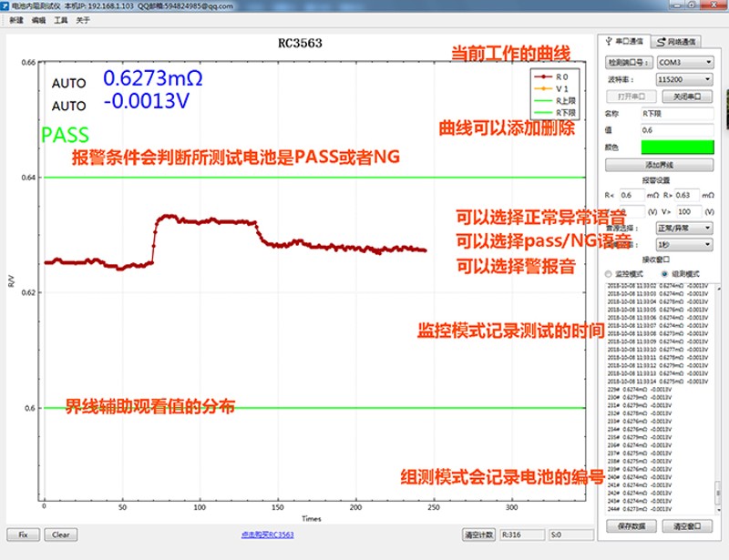This screenshot has width=729, height=560.
Task: Open the 工具 menu
Action: click(x=61, y=20)
